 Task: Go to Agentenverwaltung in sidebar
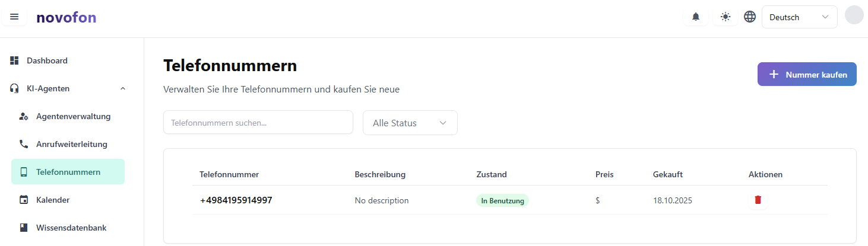[x=73, y=116]
